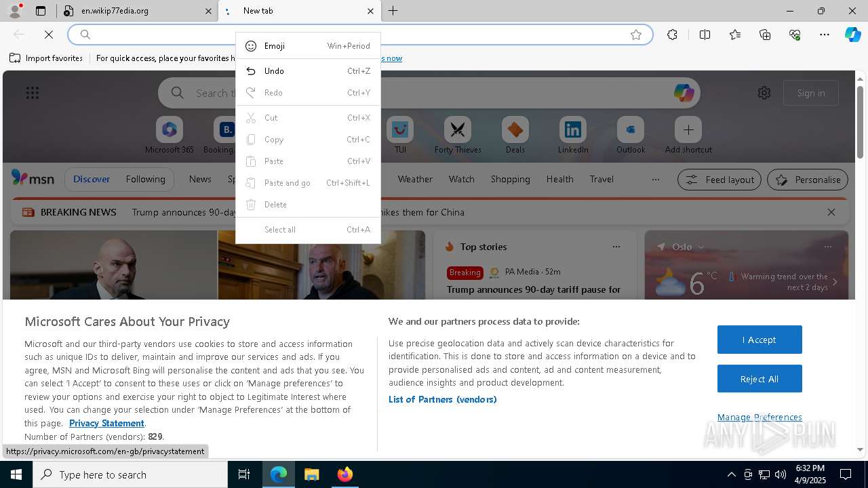The image size is (868, 488).
Task: Click the Copilot icon in search box
Action: pyautogui.click(x=684, y=93)
